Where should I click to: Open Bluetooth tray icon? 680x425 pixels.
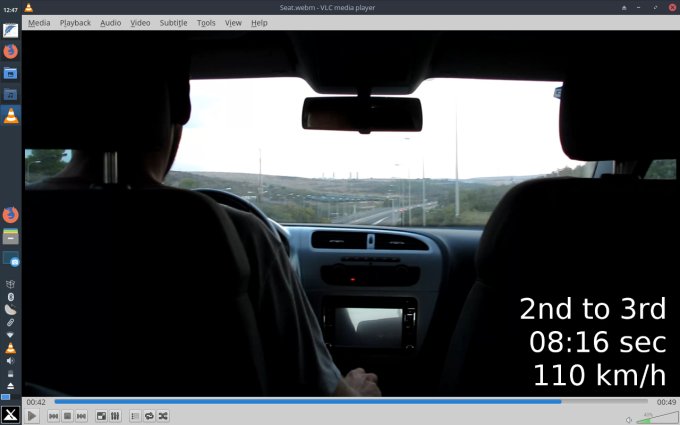tap(10, 297)
